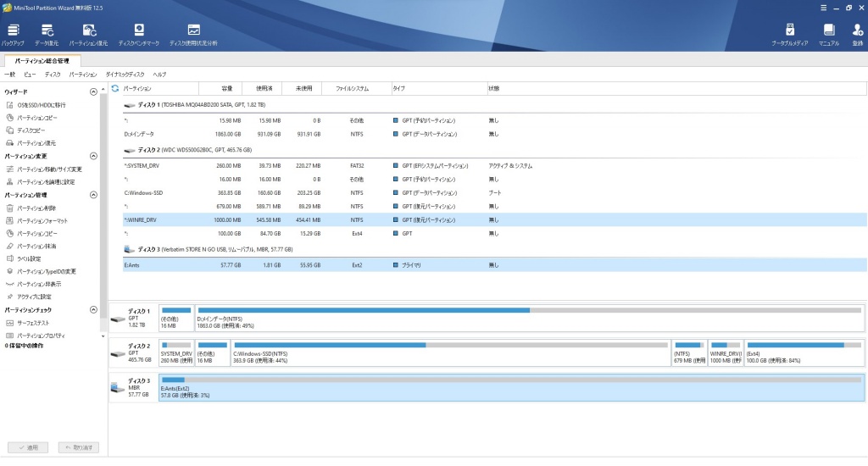Screen dimensions: 868x466
Task: Choose パーティション削除 in sidebar
Action: click(31, 208)
